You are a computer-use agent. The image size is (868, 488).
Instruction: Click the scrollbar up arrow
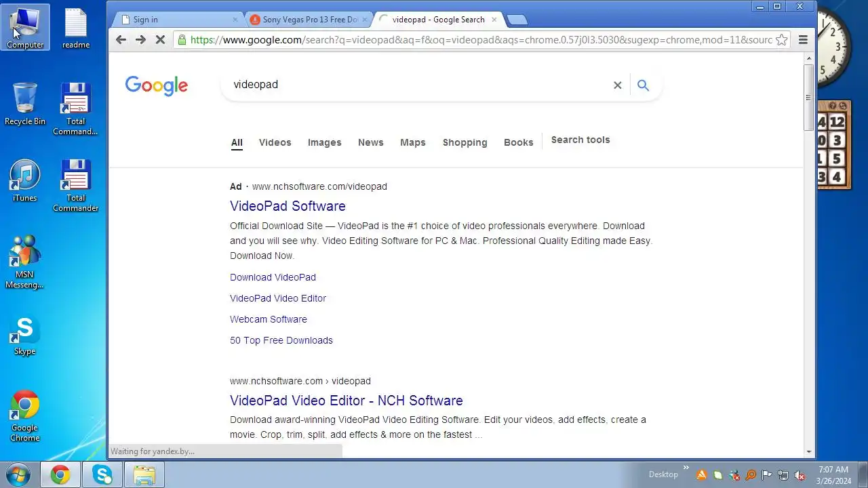808,59
